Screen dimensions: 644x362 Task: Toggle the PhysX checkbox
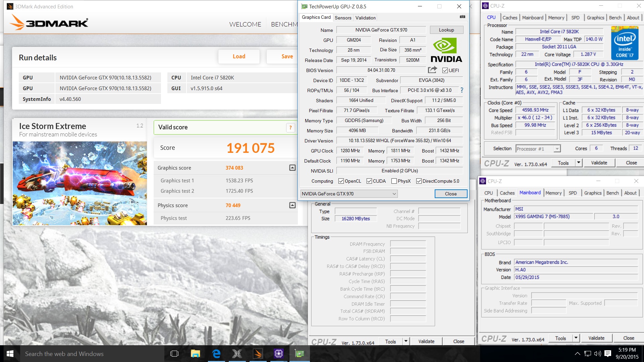pos(394,181)
